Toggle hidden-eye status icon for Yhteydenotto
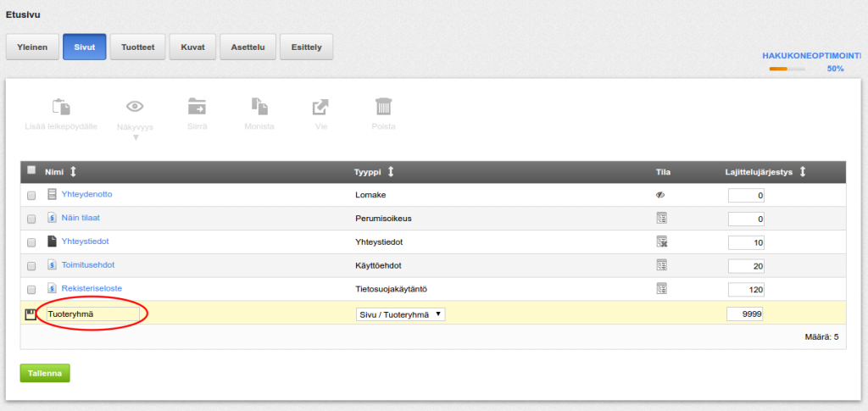 (x=660, y=195)
